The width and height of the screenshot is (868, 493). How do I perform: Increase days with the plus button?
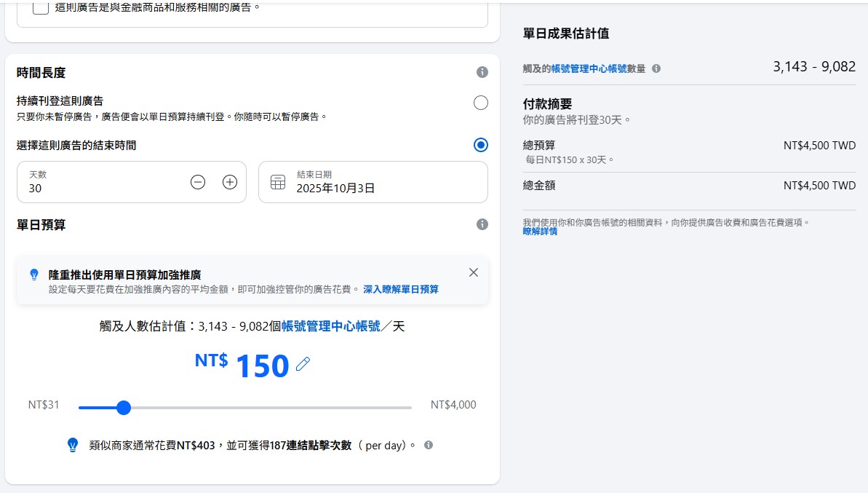click(230, 182)
